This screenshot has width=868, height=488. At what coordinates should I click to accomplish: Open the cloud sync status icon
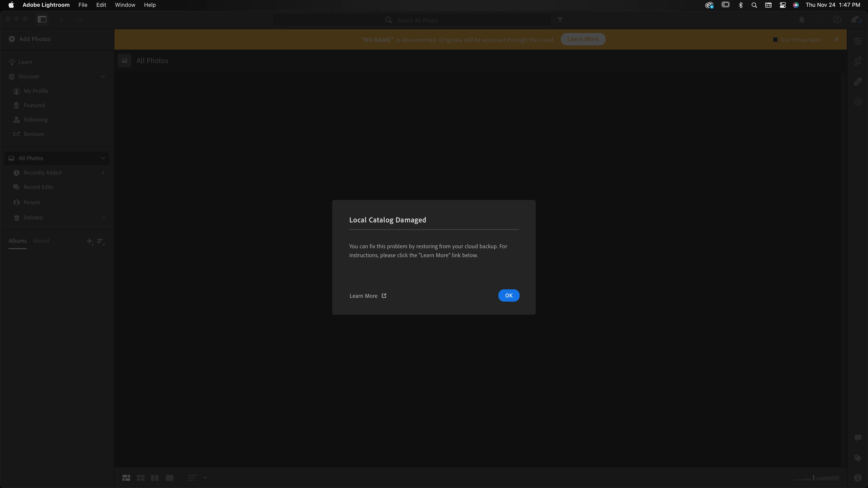pos(856,20)
